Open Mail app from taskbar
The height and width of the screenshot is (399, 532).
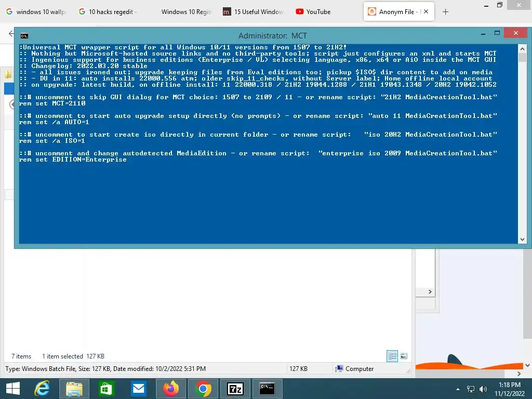pyautogui.click(x=139, y=389)
